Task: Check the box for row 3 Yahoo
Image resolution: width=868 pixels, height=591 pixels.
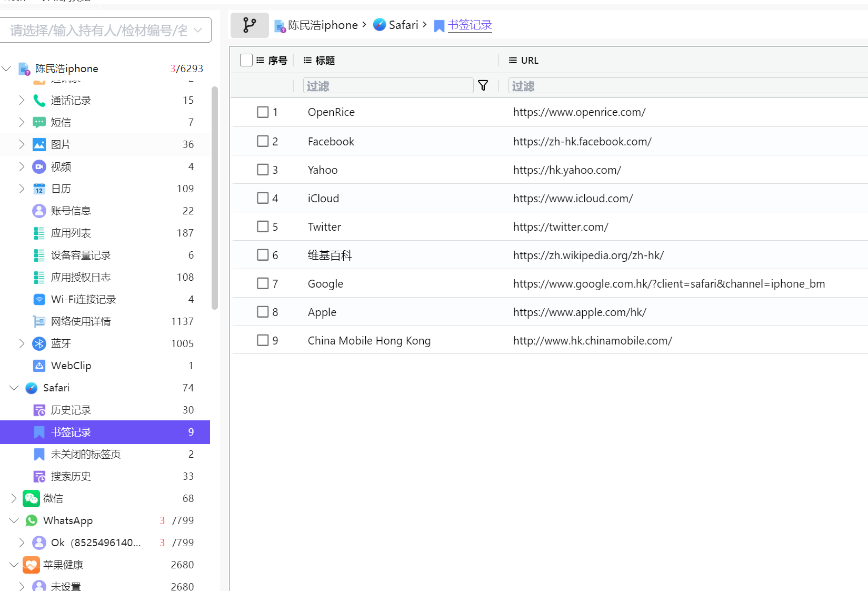Action: [263, 170]
